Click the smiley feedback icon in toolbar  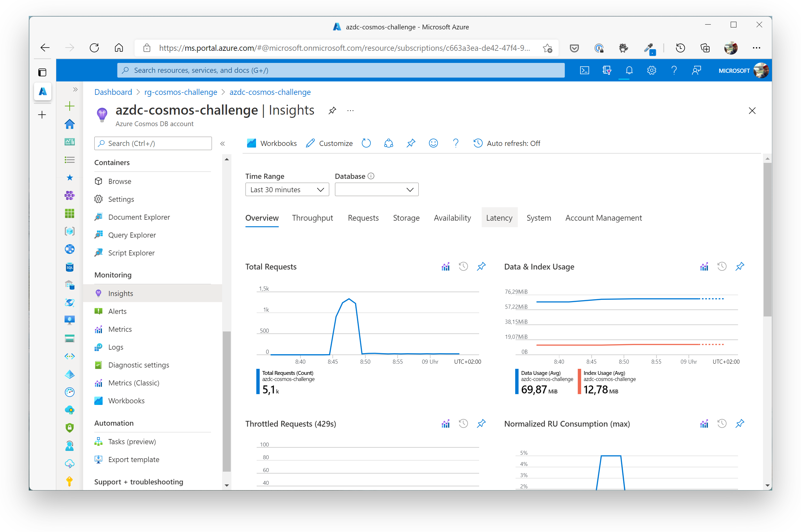(432, 143)
